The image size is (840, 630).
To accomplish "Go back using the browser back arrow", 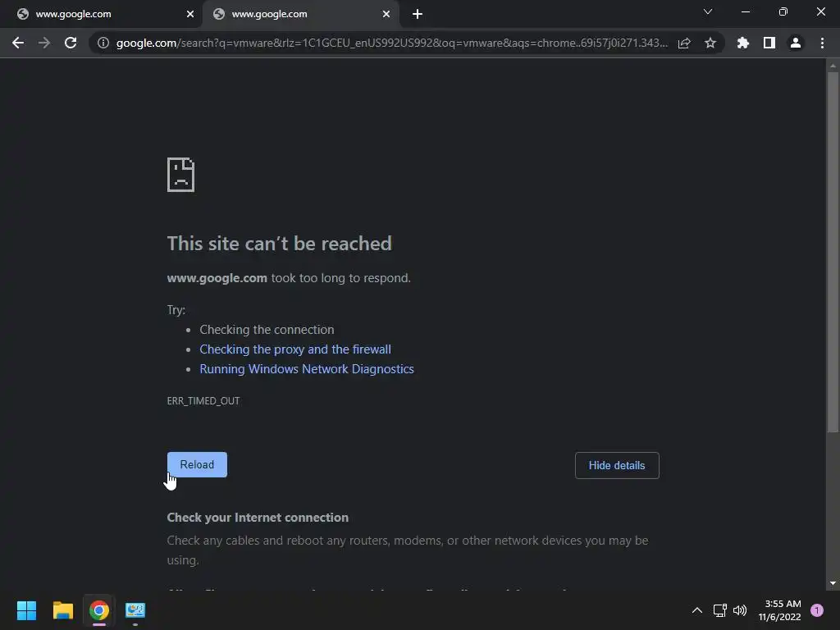I will 18,43.
